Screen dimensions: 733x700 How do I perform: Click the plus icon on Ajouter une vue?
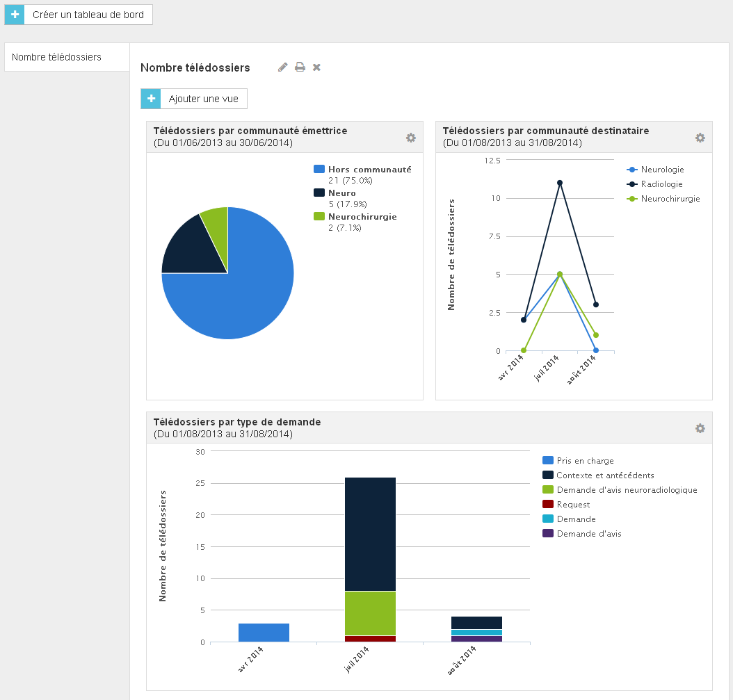pos(151,99)
